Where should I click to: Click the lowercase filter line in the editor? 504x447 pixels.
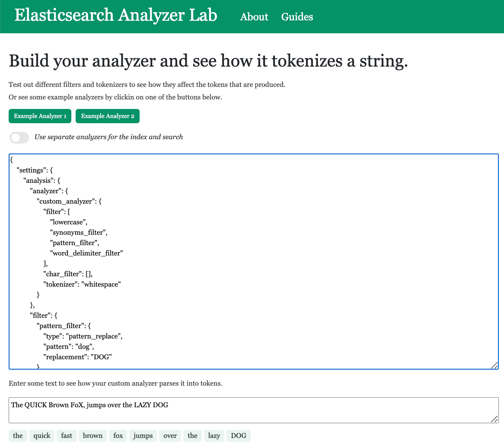click(x=68, y=222)
